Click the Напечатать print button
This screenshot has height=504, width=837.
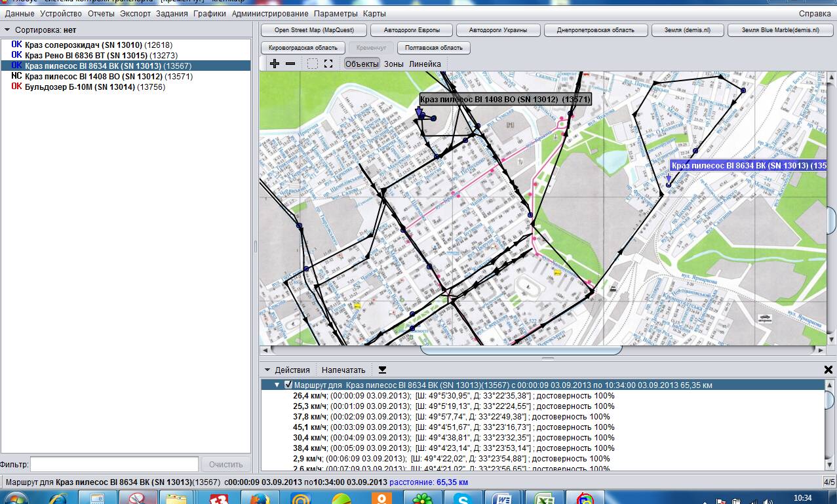[x=343, y=370]
